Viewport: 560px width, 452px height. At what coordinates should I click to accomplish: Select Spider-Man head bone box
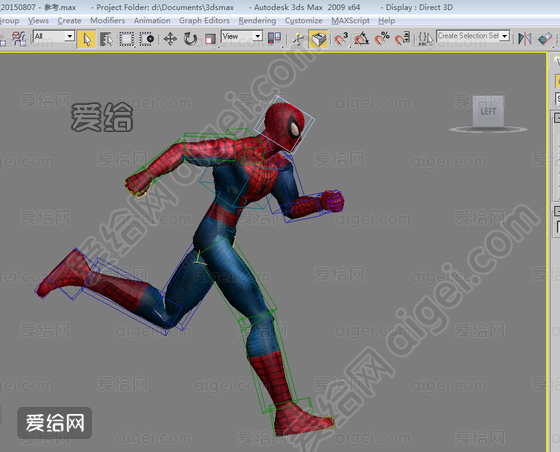[285, 124]
